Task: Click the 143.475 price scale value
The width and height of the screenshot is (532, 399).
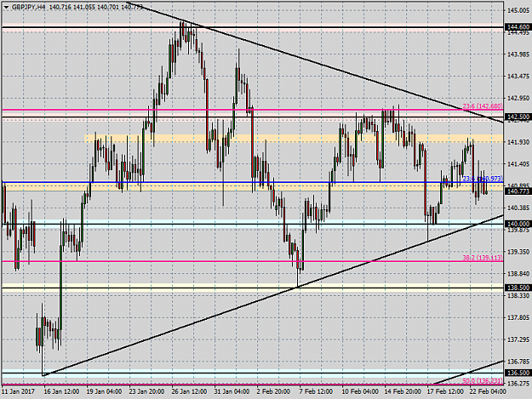Action: pos(518,77)
